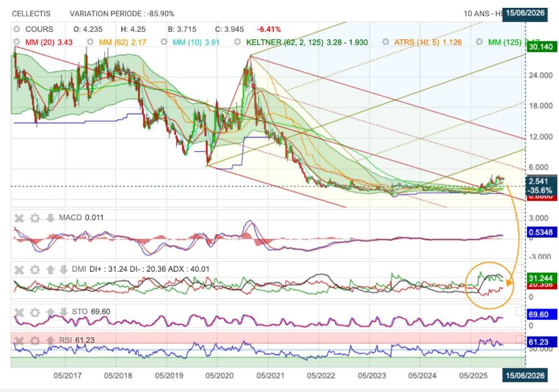Open settings gear for MM (20) average
Screen dimensions: 559x392
(16, 42)
